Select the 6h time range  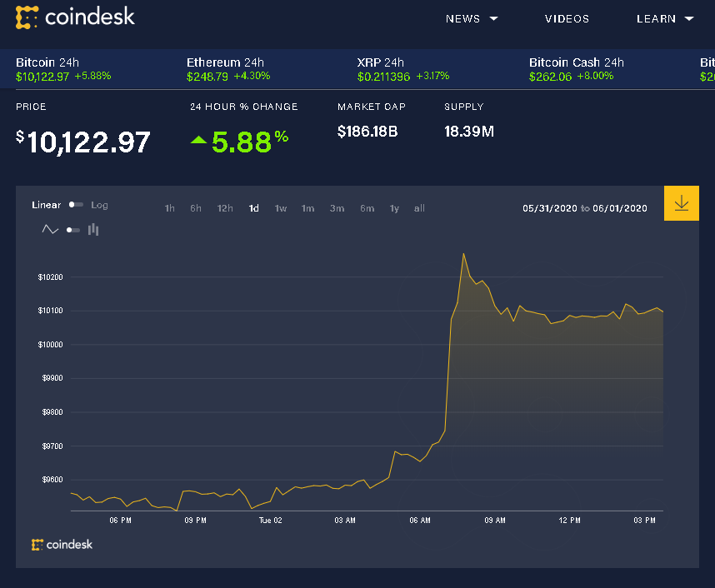(x=196, y=208)
